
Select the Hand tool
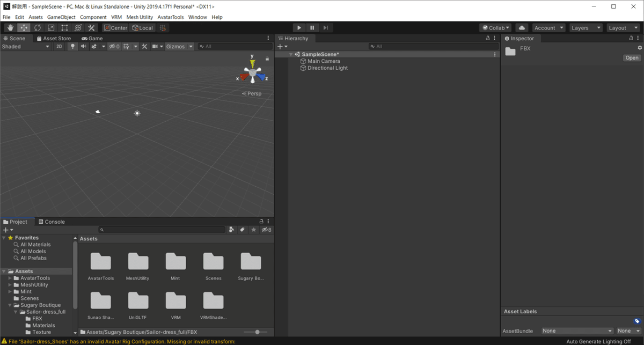pyautogui.click(x=11, y=28)
